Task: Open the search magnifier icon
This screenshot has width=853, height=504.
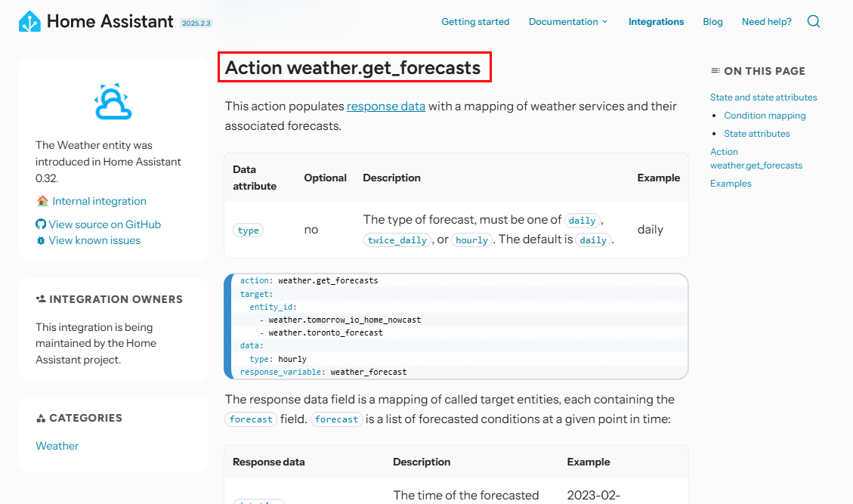Action: 813,21
